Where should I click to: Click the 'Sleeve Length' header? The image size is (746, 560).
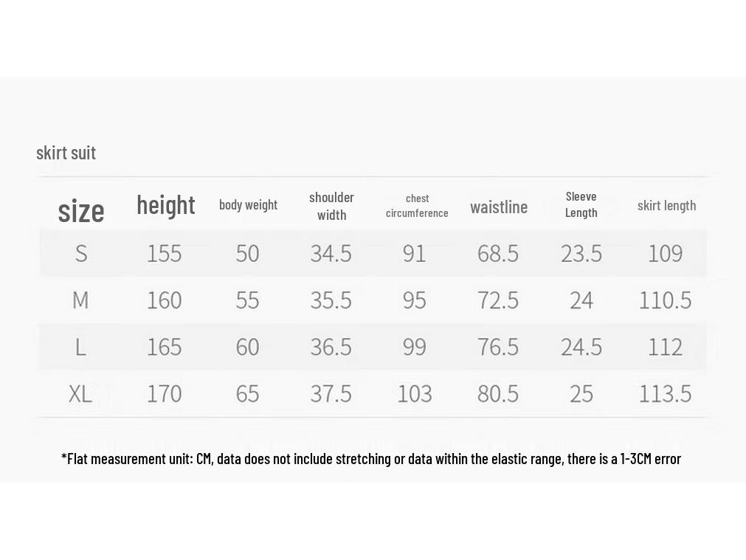(581, 204)
